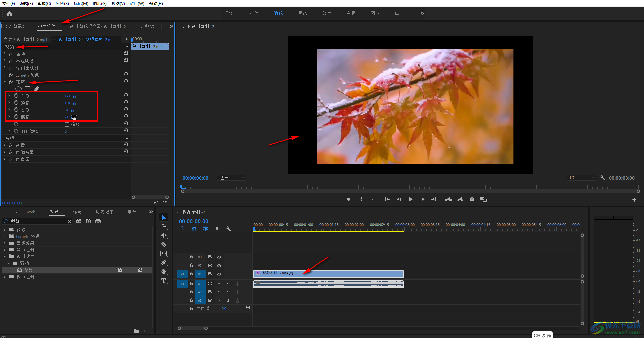Click 左侧 value 12.0 %
This screenshot has height=338, width=644.
[x=70, y=96]
